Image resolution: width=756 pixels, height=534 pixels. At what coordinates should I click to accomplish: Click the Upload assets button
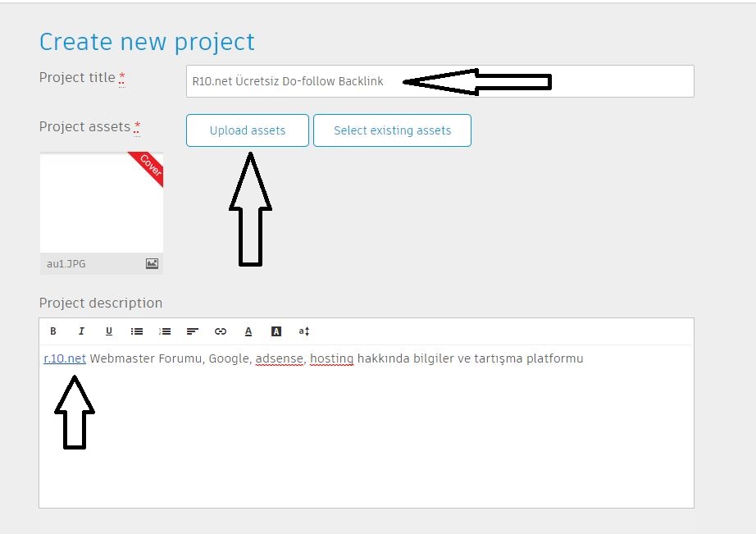coord(248,130)
